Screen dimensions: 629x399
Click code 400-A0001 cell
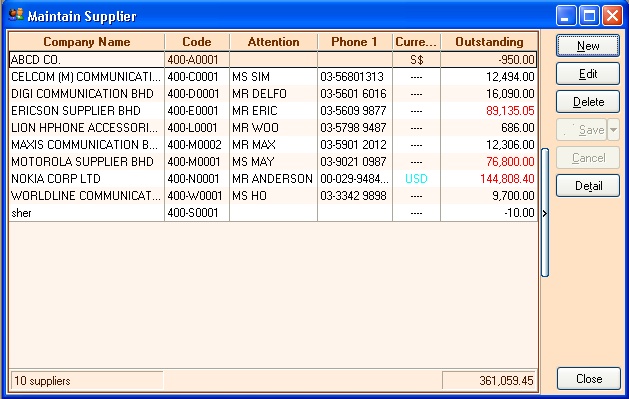pos(197,60)
